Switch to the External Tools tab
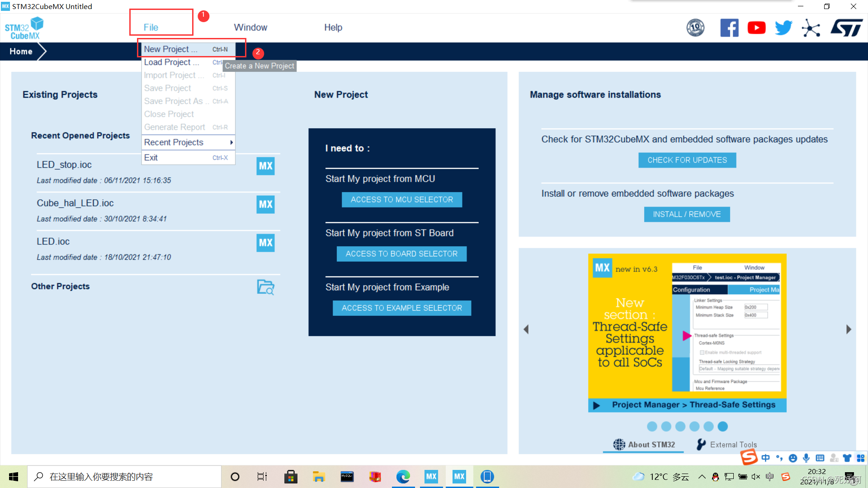 [x=727, y=445]
